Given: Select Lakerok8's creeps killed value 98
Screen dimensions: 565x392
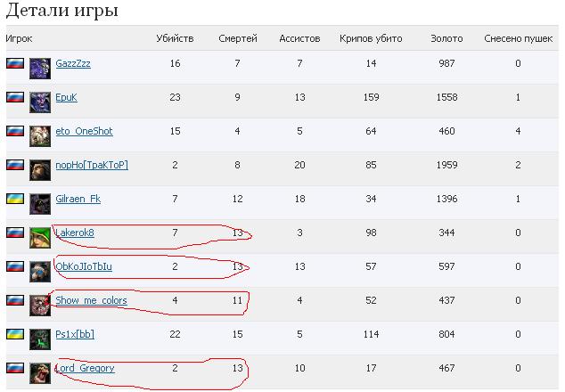Looking at the screenshot, I should click(x=371, y=233).
